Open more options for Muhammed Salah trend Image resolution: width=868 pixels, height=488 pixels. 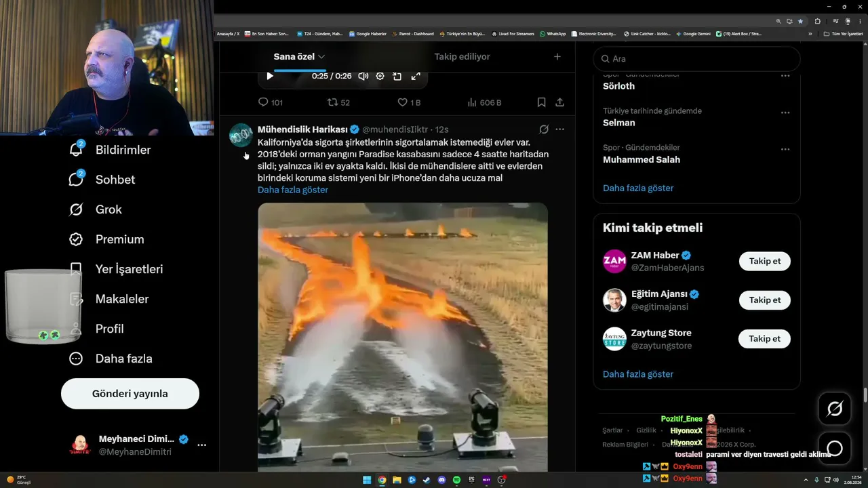point(785,149)
